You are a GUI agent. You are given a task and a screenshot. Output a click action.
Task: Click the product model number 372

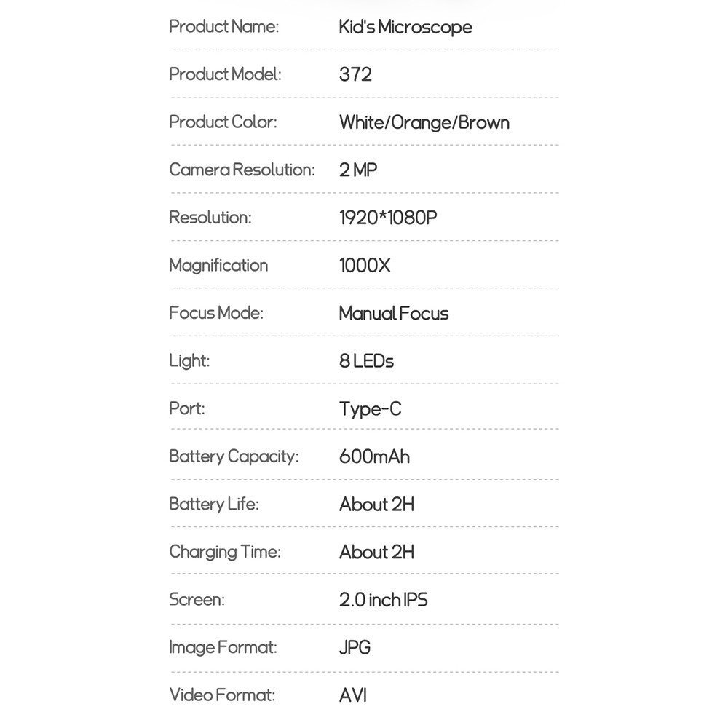click(x=355, y=74)
